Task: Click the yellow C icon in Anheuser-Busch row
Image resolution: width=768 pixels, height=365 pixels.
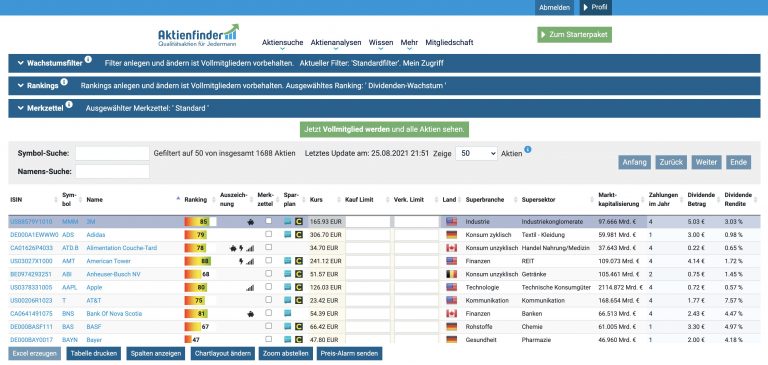Action: [298, 274]
